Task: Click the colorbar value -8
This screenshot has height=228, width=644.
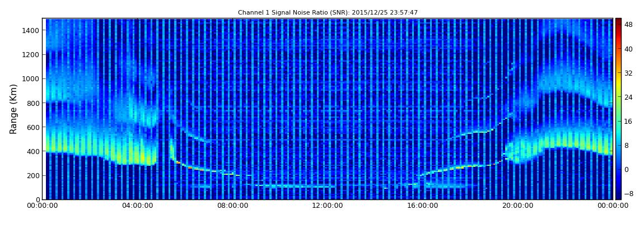Action: pyautogui.click(x=628, y=194)
